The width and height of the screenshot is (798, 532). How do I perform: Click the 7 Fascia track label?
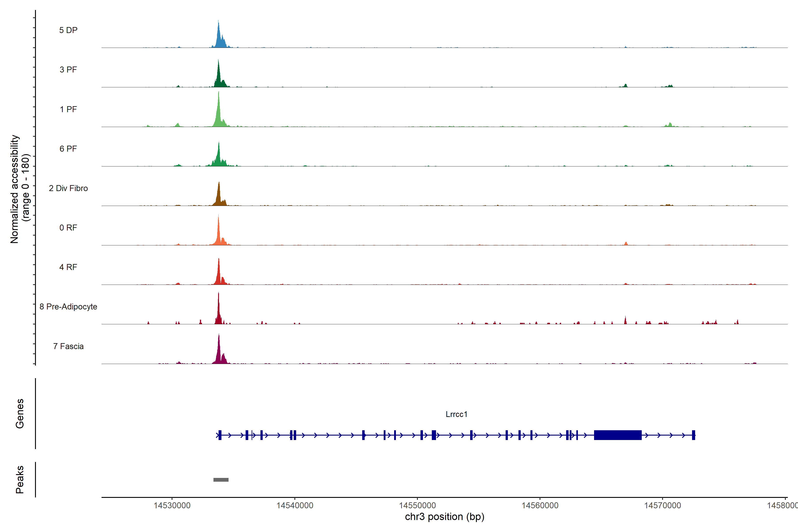click(68, 346)
